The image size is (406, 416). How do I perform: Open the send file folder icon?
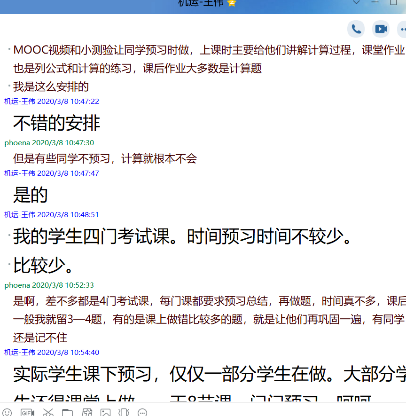[67, 412]
